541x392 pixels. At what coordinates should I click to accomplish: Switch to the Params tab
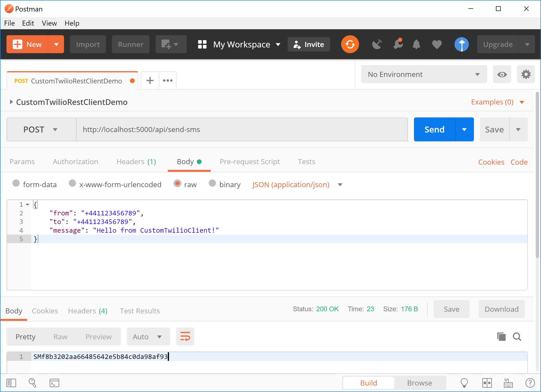pos(22,162)
